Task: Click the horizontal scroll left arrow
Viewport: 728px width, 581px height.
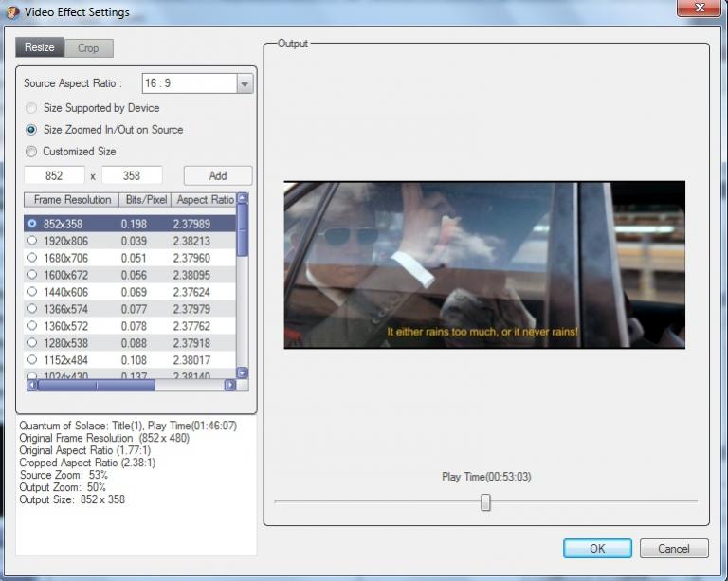Action: coord(31,386)
